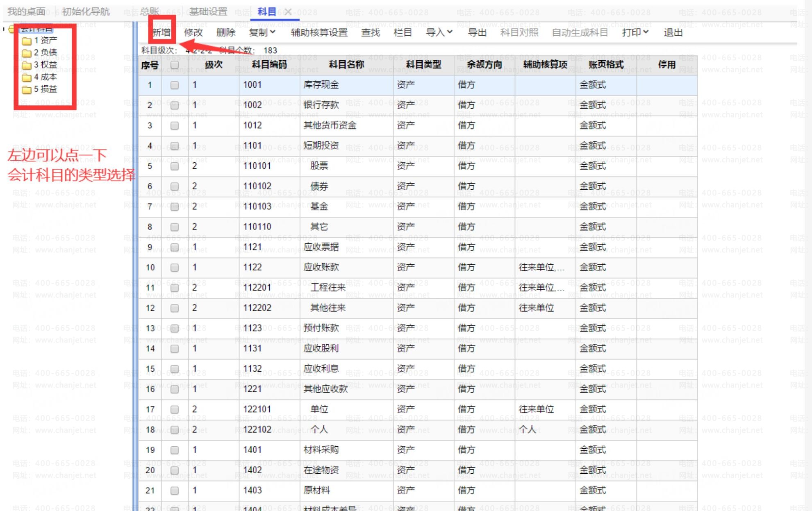Screen dimensions: 812x511
Task: Go to the 我的桌面 tab
Action: [26, 12]
